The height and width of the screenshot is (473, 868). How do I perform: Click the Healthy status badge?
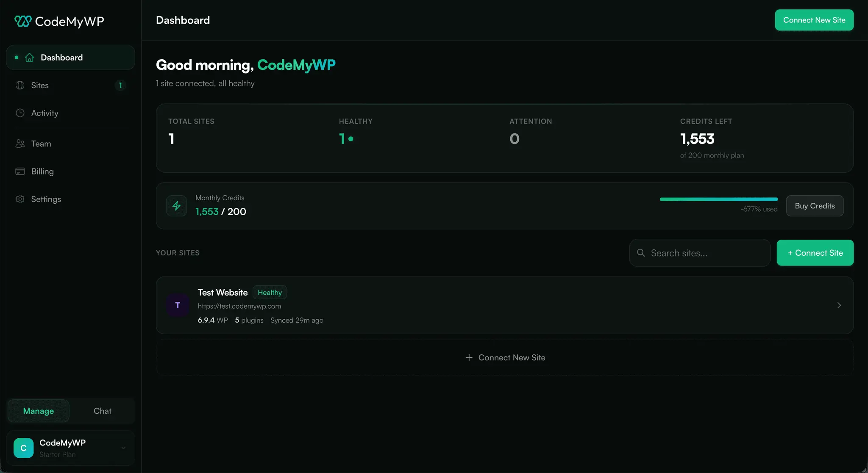click(270, 293)
